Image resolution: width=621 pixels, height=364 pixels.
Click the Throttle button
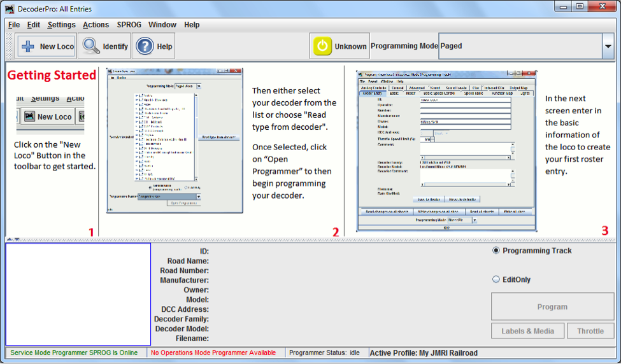pos(590,331)
